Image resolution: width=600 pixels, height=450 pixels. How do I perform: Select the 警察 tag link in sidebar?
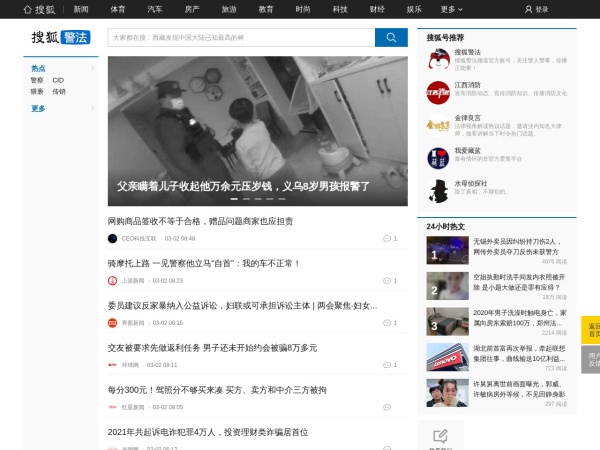pyautogui.click(x=37, y=80)
